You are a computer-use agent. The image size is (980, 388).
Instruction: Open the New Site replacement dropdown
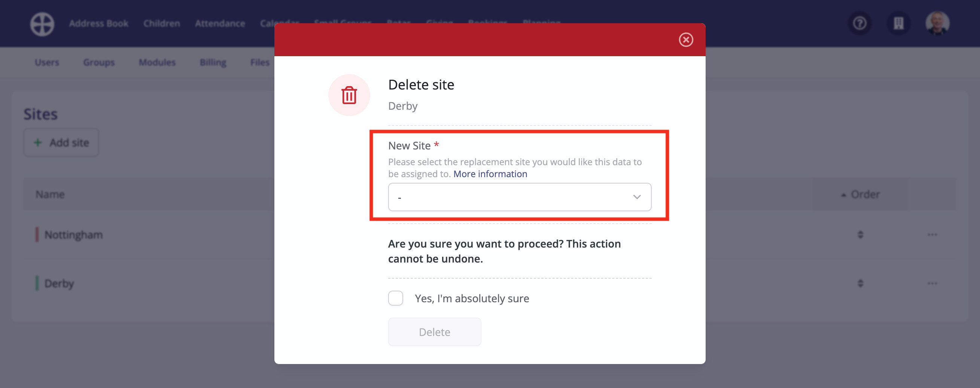point(520,197)
